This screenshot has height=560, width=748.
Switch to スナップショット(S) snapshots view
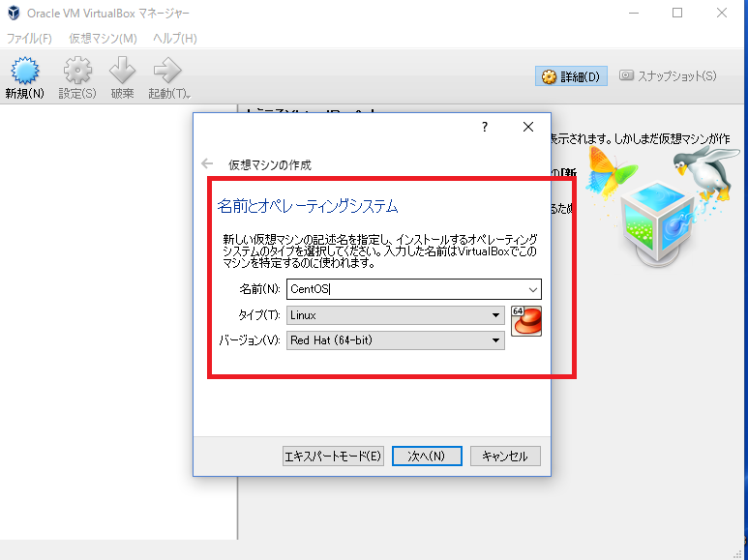(668, 75)
